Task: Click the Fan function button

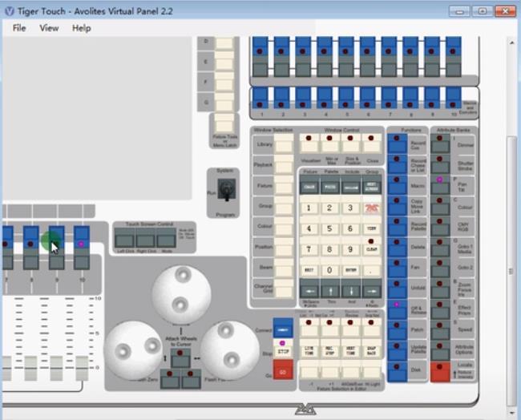Action: point(397,268)
